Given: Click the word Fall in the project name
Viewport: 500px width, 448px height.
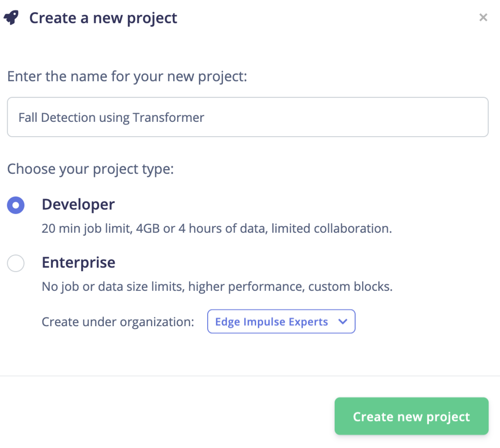Looking at the screenshot, I should click(x=28, y=118).
